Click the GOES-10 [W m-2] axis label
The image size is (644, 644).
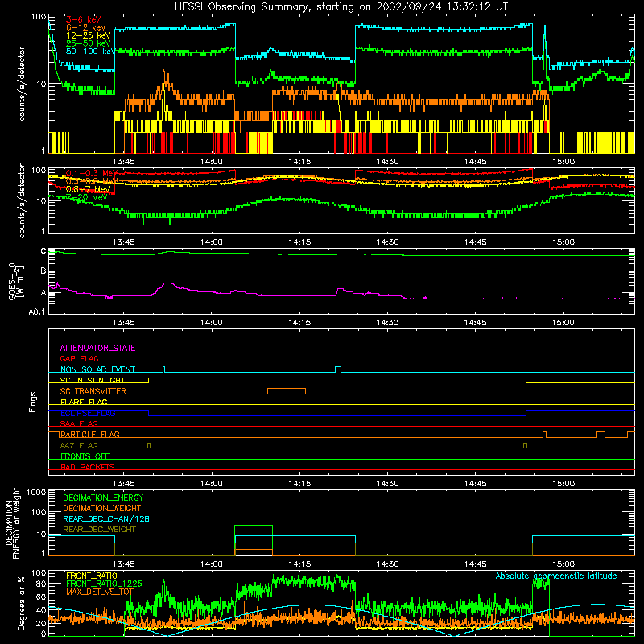point(16,281)
